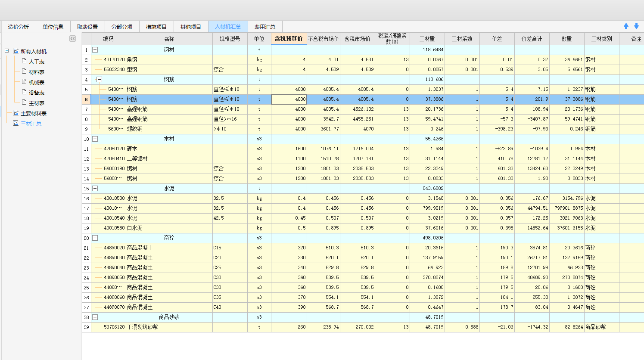Image resolution: width=644 pixels, height=360 pixels.
Task: Collapse the 所有人材机 tree node
Action: click(x=6, y=51)
